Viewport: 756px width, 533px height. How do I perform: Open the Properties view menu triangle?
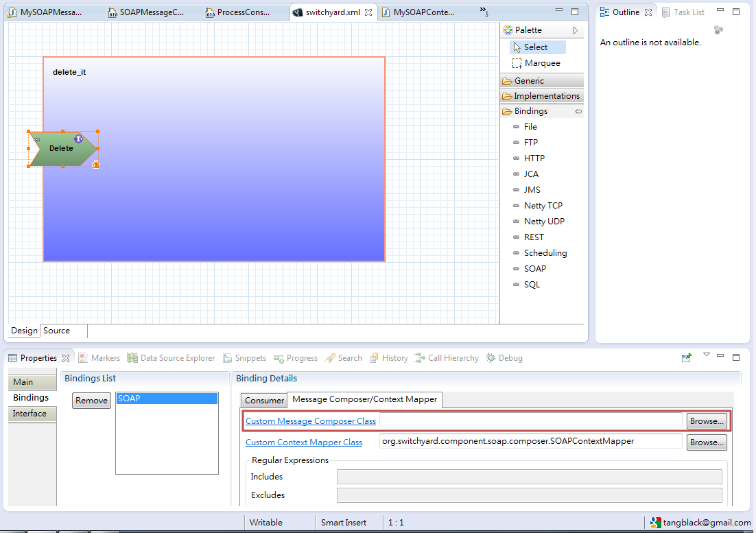pos(707,355)
